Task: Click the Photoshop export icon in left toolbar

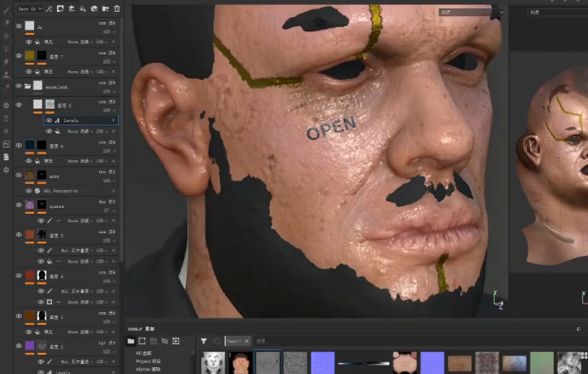Action: (6, 144)
